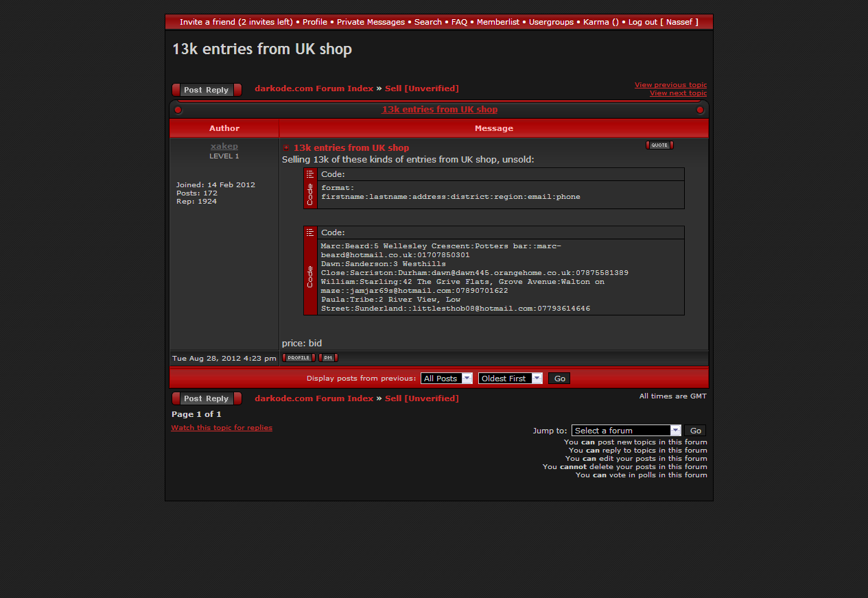Click the Log out link

pos(642,22)
